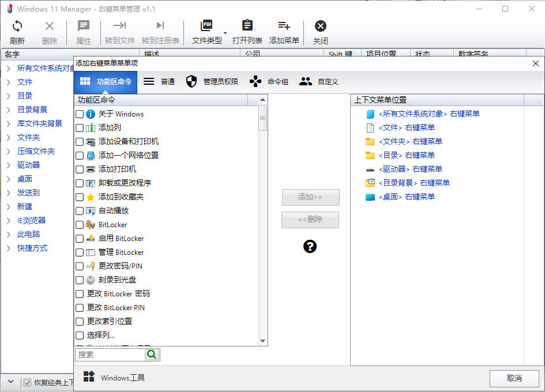Toggle the 恢复经典上下文 checkbox at bottom left

pos(27,383)
